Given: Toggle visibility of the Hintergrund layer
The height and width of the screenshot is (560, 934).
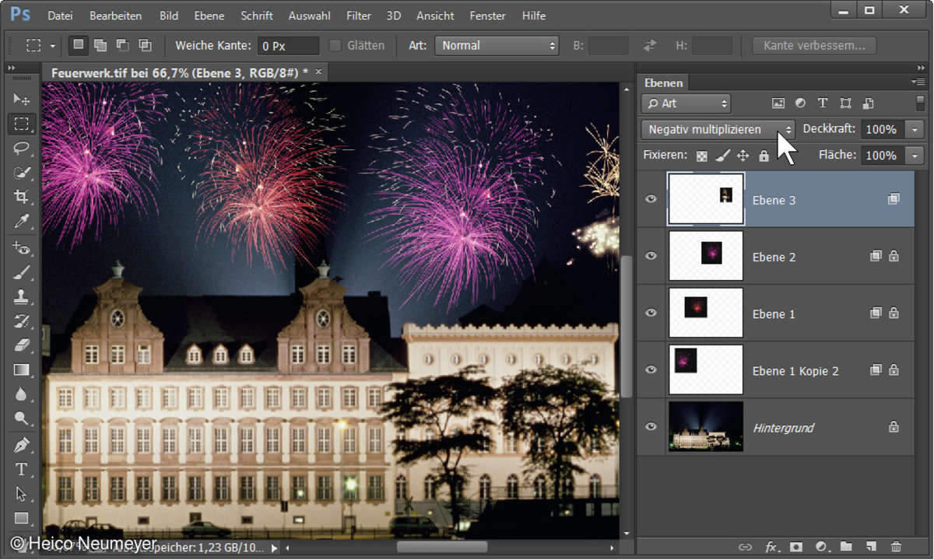Looking at the screenshot, I should [651, 426].
